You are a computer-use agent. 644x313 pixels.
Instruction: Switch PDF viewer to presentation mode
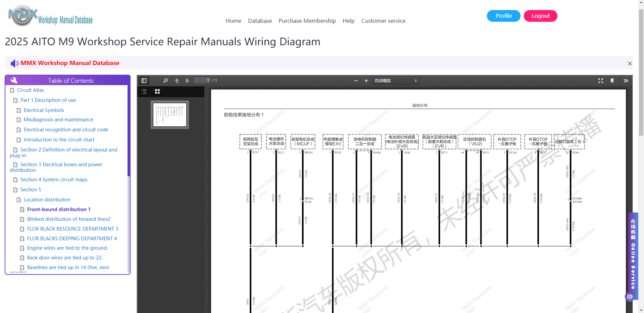(x=601, y=81)
